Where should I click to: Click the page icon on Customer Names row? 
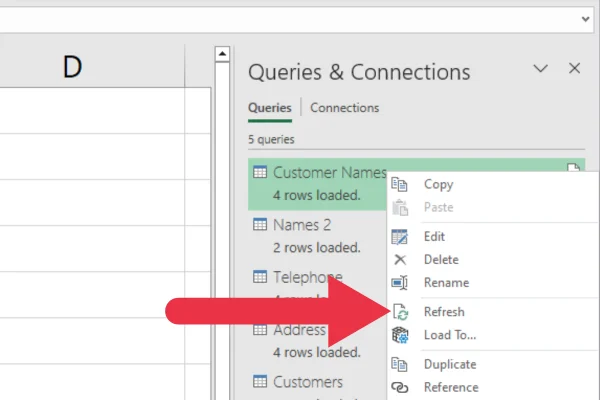573,168
